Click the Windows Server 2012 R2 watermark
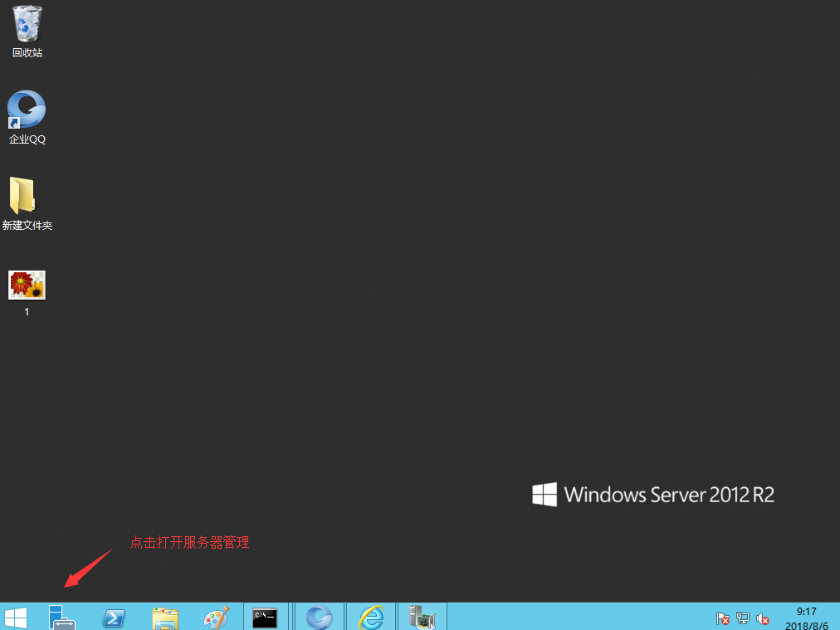Viewport: 840px width, 630px height. point(653,495)
